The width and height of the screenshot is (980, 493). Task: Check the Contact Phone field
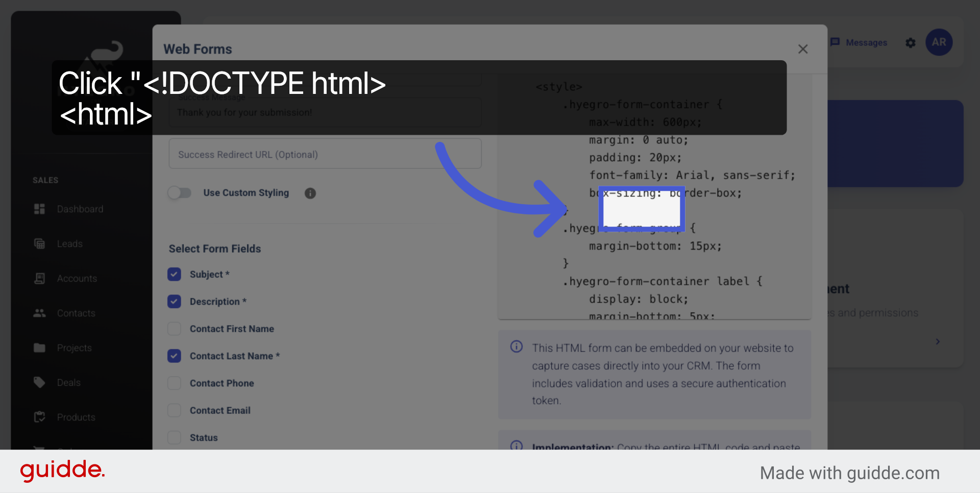(x=174, y=383)
